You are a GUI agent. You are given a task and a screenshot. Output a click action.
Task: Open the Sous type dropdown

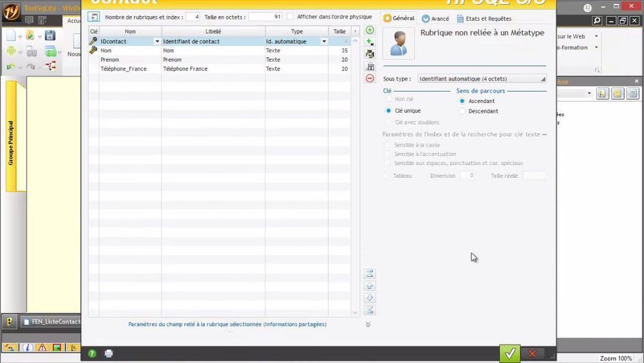(482, 79)
